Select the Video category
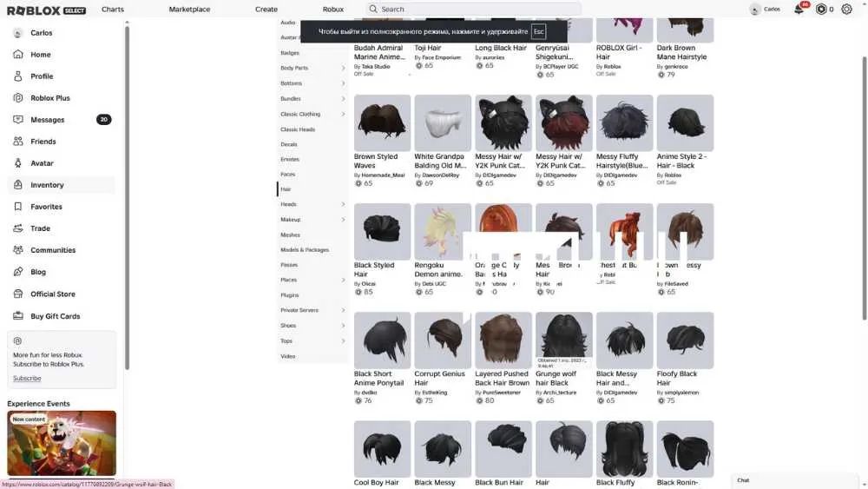The width and height of the screenshot is (868, 489). [288, 356]
